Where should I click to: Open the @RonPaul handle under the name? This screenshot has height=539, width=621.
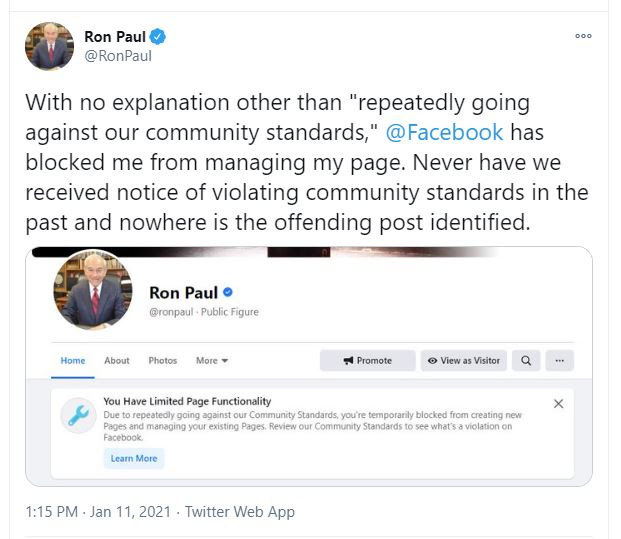pos(118,56)
